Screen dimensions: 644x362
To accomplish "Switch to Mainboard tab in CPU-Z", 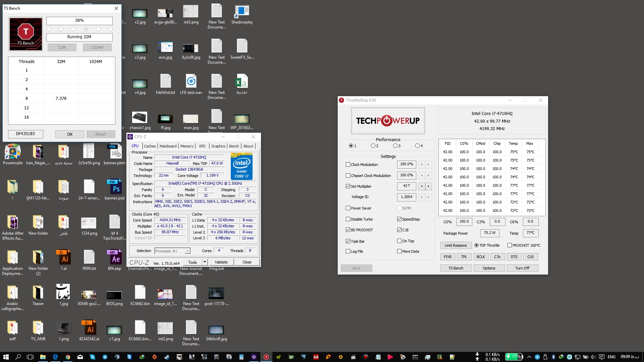I will [x=168, y=146].
